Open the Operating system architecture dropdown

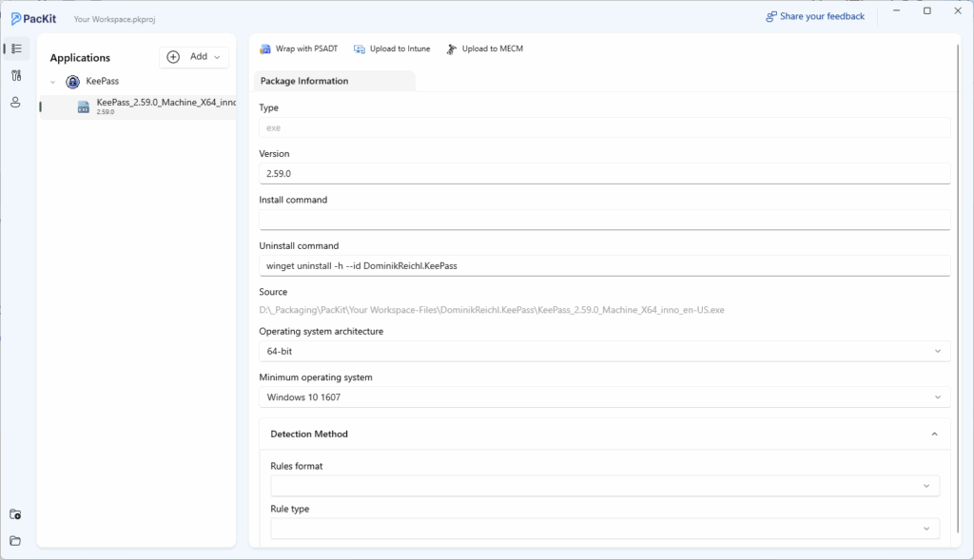[604, 351]
